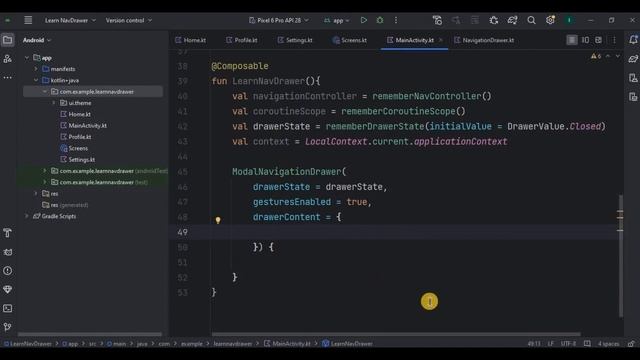Switch editor to split view mode
Screen dimensions: 640x360
[x=585, y=40]
